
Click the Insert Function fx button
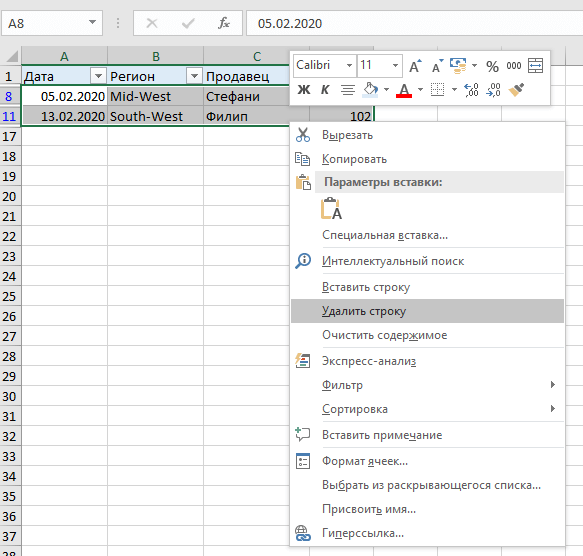(223, 23)
